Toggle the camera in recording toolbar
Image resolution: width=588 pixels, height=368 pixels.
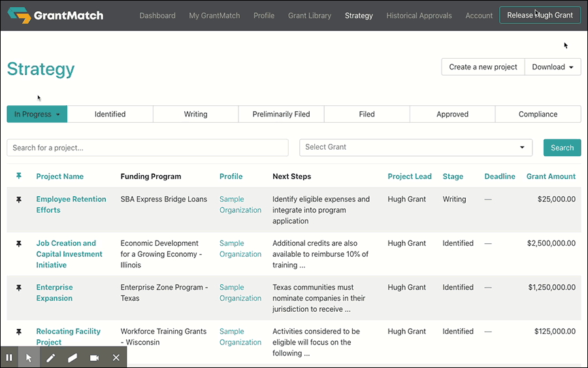point(94,358)
